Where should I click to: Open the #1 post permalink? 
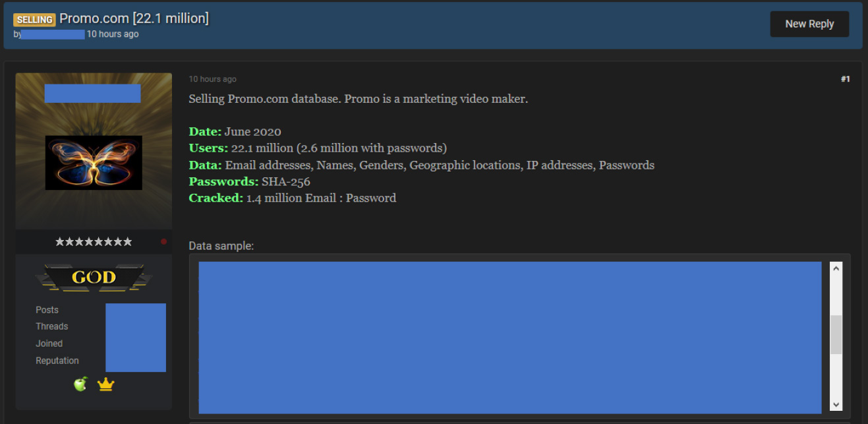(845, 79)
